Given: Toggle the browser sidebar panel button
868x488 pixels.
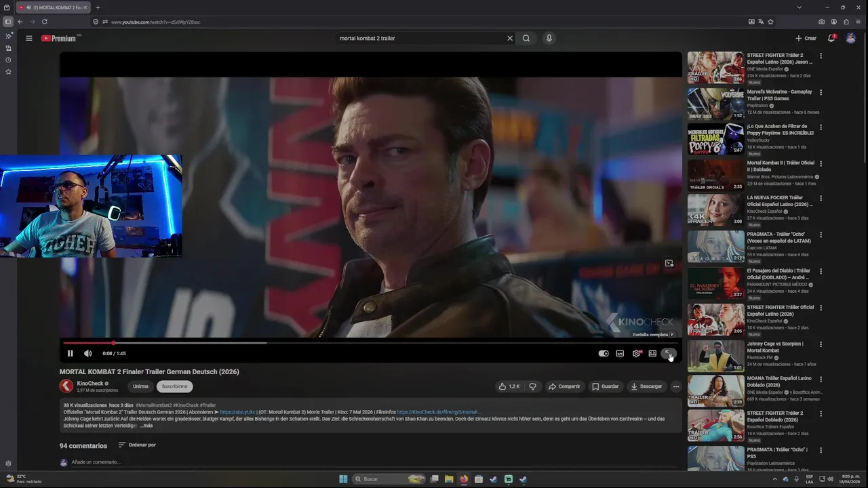Looking at the screenshot, I should tap(8, 22).
